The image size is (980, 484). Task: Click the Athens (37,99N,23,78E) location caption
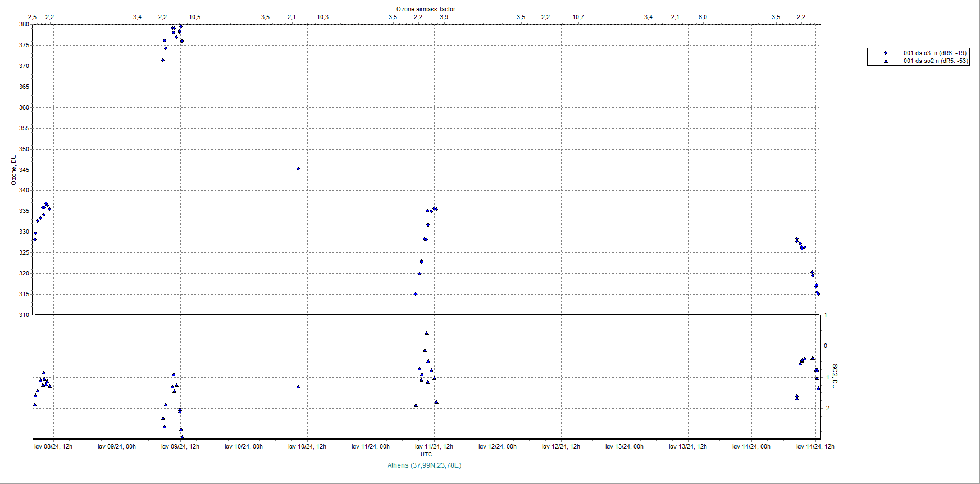[424, 465]
